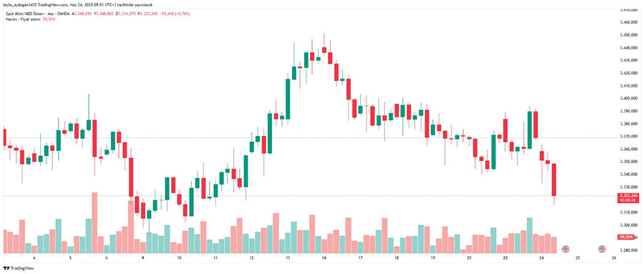Image resolution: width=644 pixels, height=274 pixels.
Task: Click the tallest volume bar near date 6
Action: 94,222
